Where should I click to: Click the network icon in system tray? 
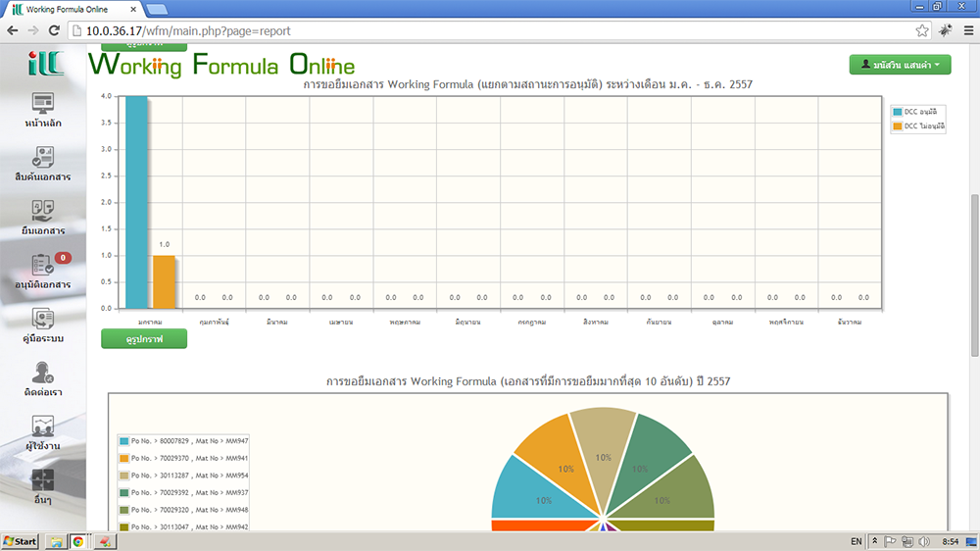[x=906, y=541]
